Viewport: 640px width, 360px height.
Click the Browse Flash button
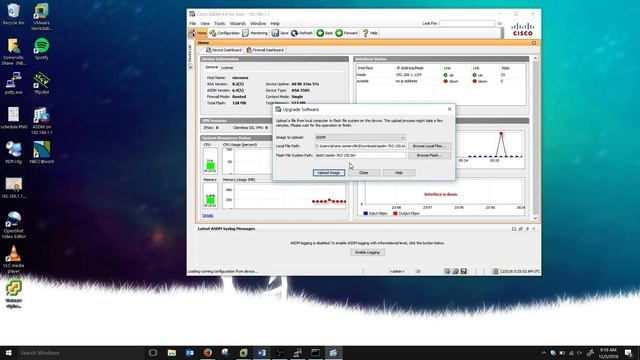(429, 156)
